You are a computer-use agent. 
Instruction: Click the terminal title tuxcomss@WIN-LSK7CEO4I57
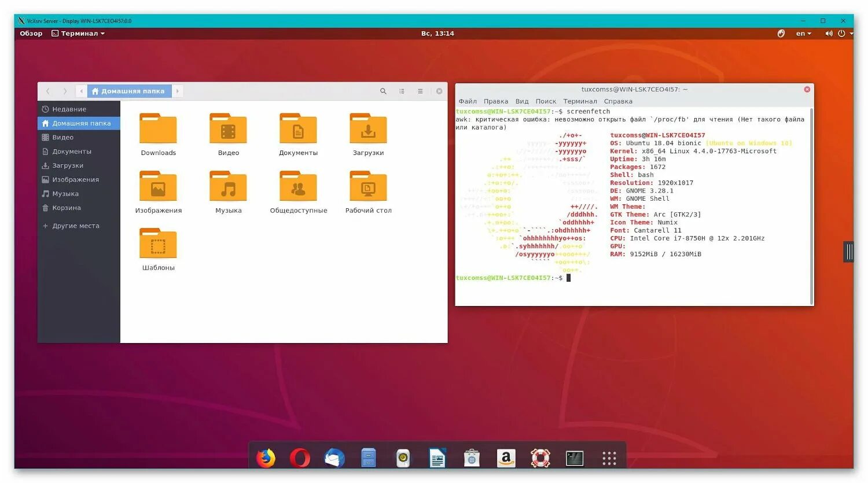click(x=634, y=90)
